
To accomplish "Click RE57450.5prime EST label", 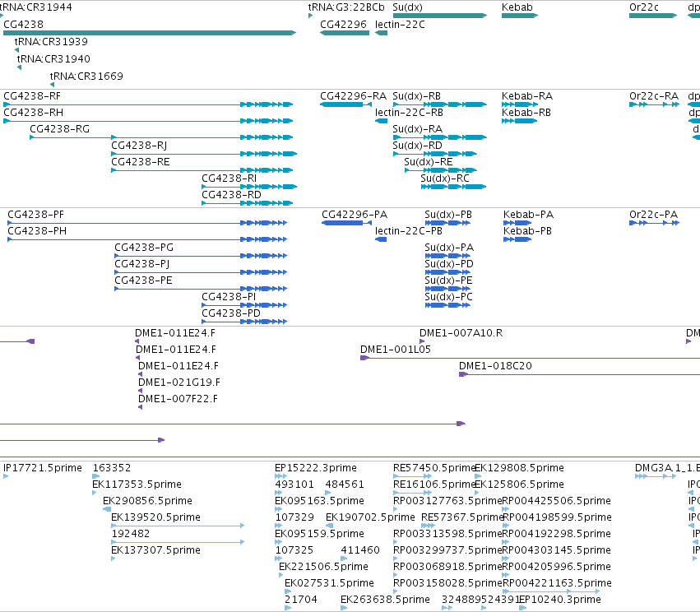I will (x=434, y=468).
